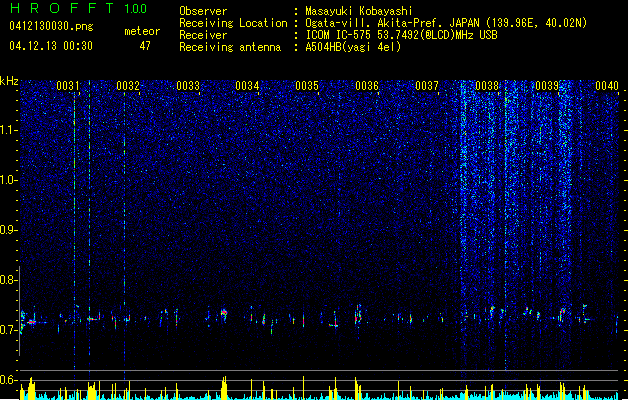The image size is (629, 400).
Task: Click the Receiving antenna label
Action: click(x=230, y=47)
